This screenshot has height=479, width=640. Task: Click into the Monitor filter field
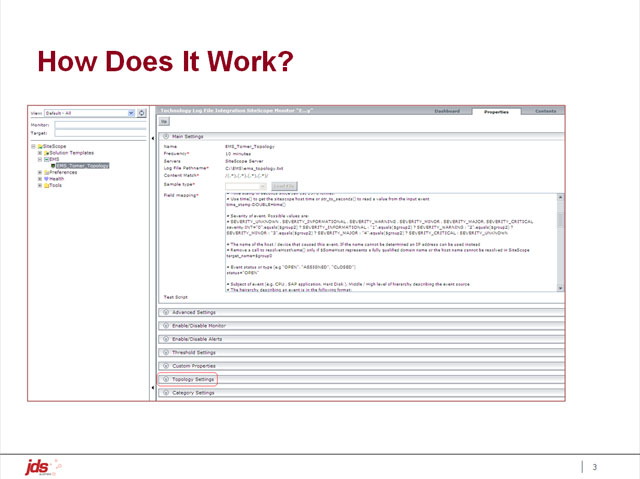[x=100, y=125]
